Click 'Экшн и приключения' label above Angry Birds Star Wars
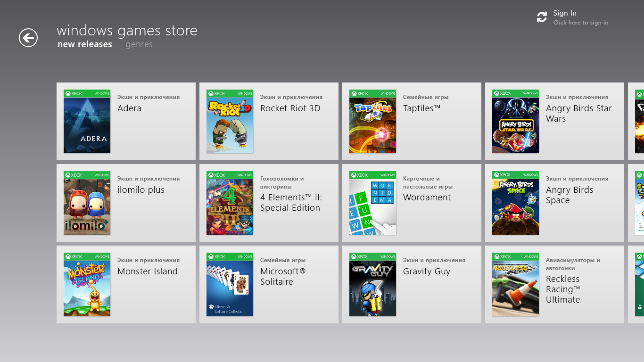This screenshot has width=644, height=362. 577,97
